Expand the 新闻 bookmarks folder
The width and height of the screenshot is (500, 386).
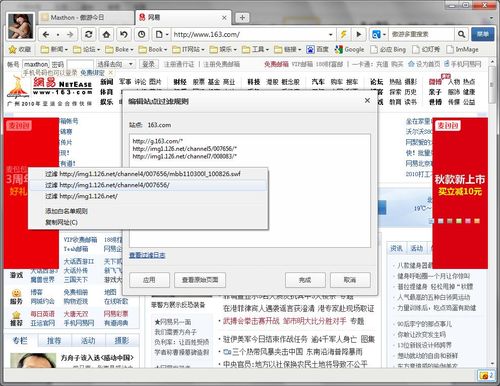click(x=54, y=50)
